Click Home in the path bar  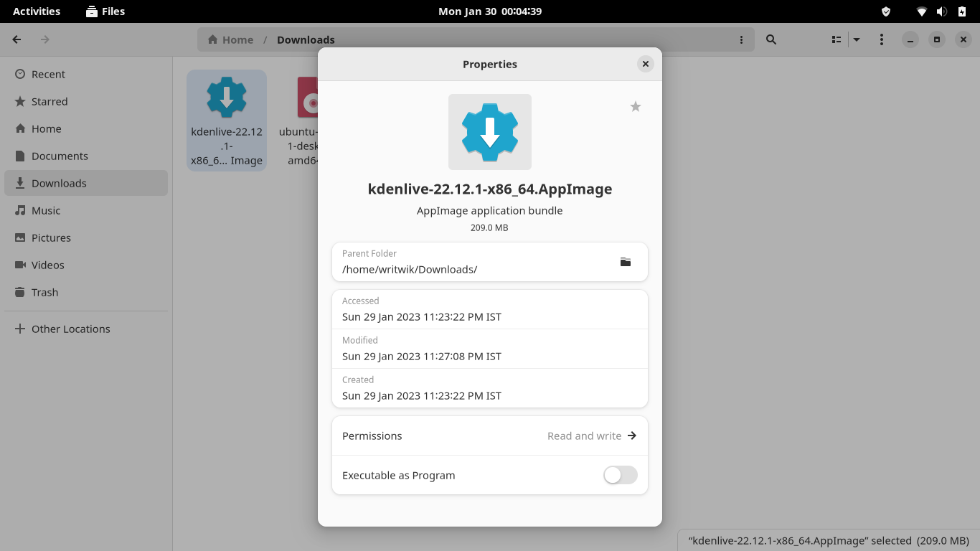point(230,39)
